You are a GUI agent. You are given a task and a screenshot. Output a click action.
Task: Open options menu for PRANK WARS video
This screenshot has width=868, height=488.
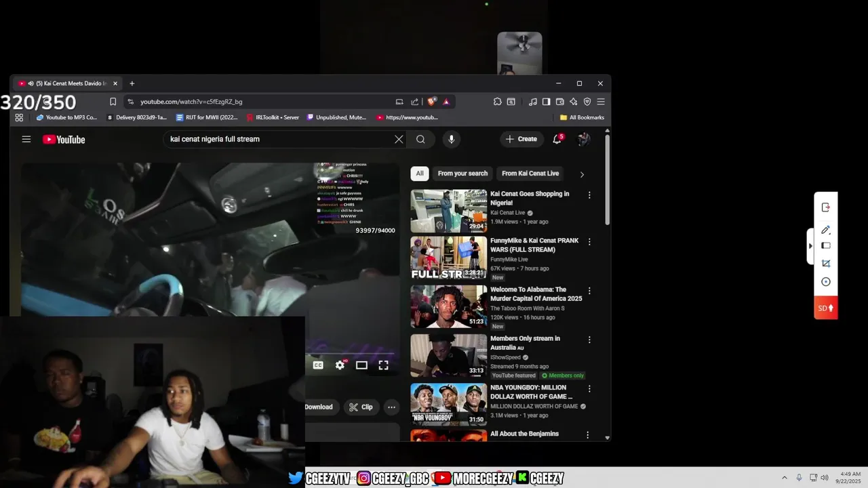589,242
